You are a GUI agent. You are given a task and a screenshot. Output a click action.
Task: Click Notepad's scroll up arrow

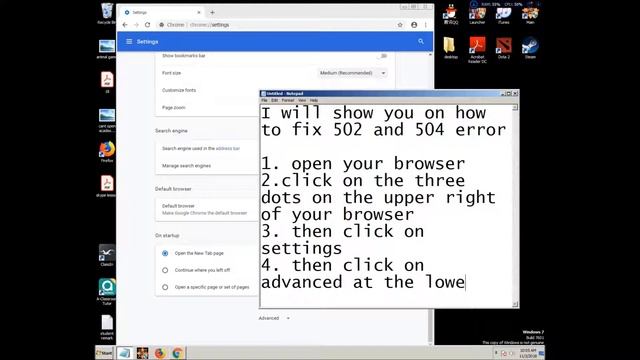[x=515, y=107]
